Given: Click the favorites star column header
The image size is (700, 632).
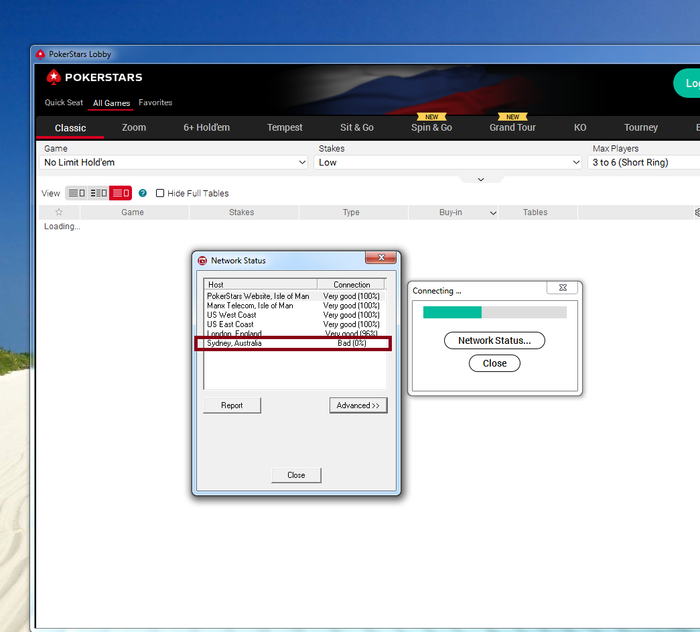Looking at the screenshot, I should click(x=59, y=212).
